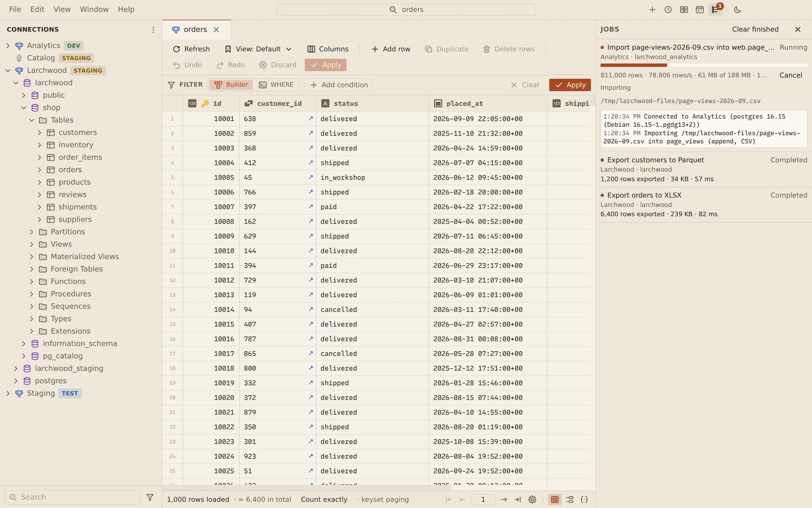812x508 pixels.
Task: Click Clear finished in Jobs panel
Action: pos(755,30)
